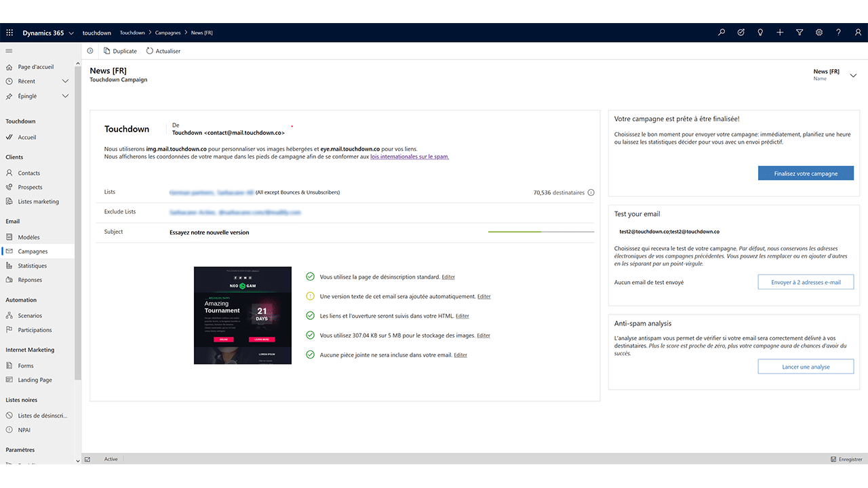Click the Scenarios icon
Screen dimensions: 868x488
click(x=9, y=316)
